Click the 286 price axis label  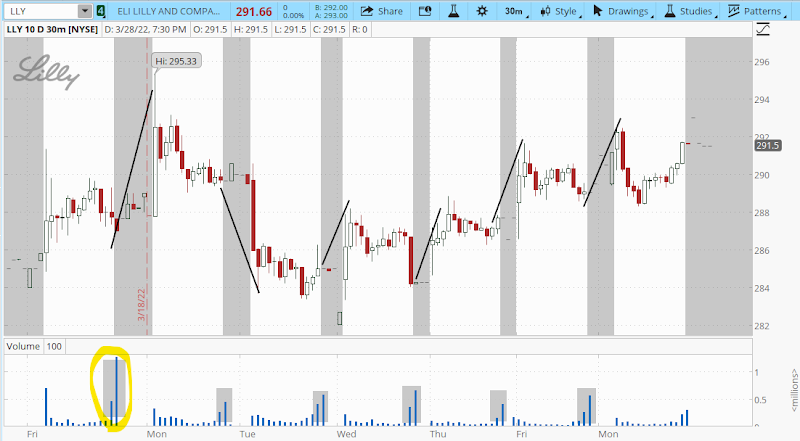click(762, 250)
